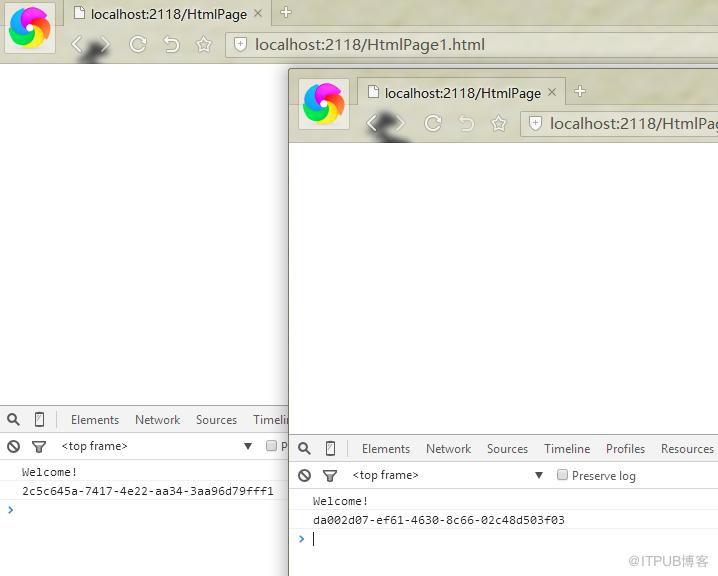The height and width of the screenshot is (576, 718).
Task: Clear console log in the front DevTools
Action: pyautogui.click(x=305, y=476)
